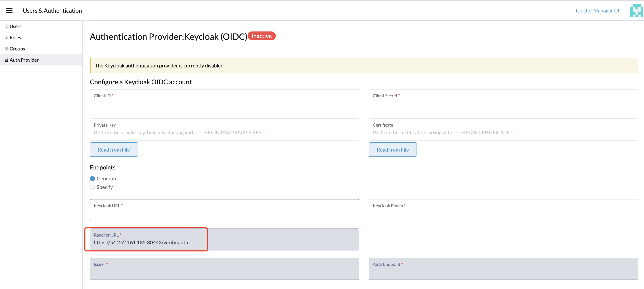Open the Groups sidebar item
Screen dimensions: 644x289
(x=41, y=49)
